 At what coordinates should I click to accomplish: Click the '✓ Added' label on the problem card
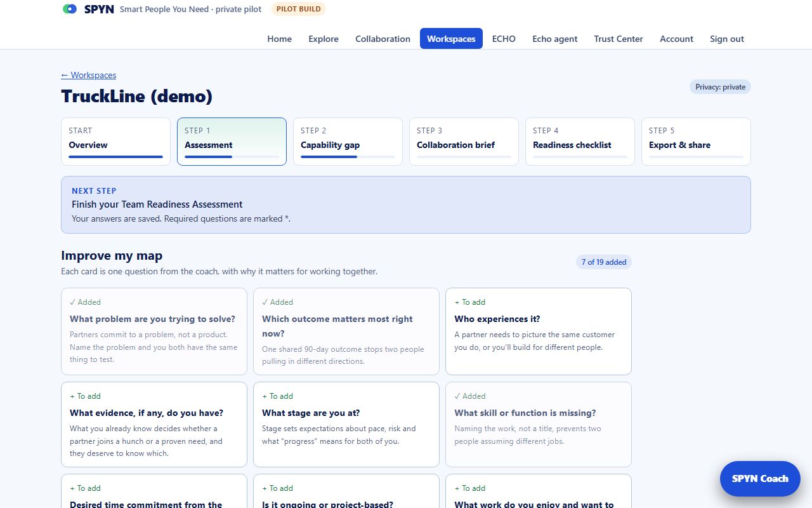click(x=85, y=302)
